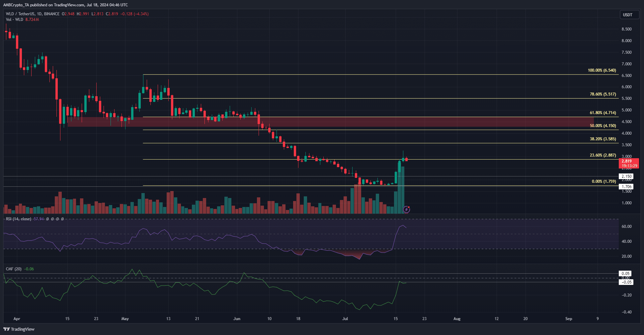Click the 2.150 horizontal line price label
This screenshot has width=644, height=335.
click(x=626, y=176)
